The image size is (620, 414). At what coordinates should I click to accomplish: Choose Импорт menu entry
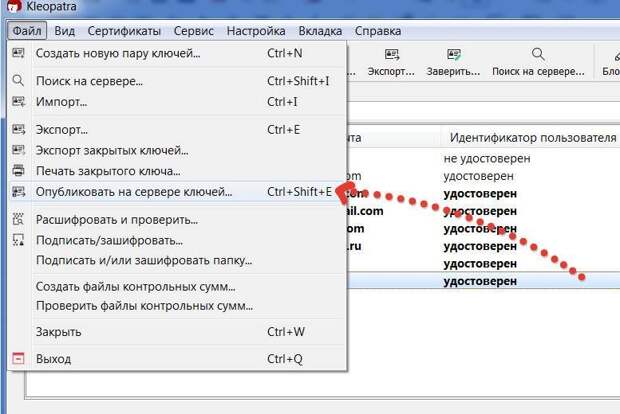tap(177, 102)
